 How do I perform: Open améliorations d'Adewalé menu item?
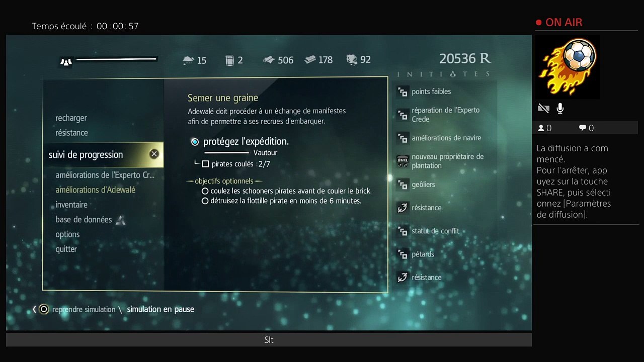pyautogui.click(x=95, y=190)
